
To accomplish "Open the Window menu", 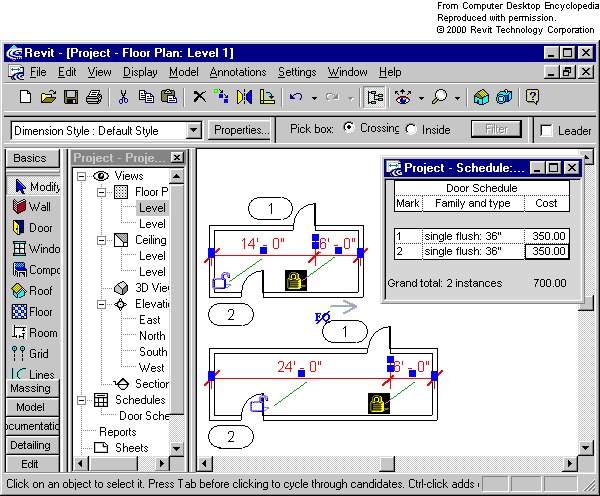I will [347, 72].
